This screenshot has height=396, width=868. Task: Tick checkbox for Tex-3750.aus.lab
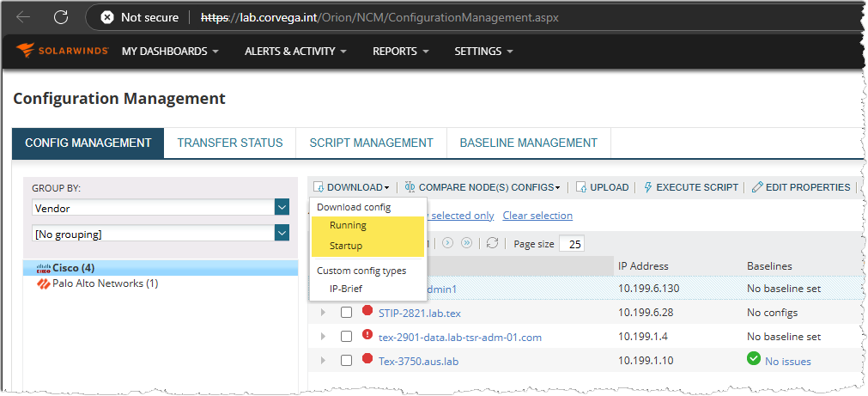(346, 361)
